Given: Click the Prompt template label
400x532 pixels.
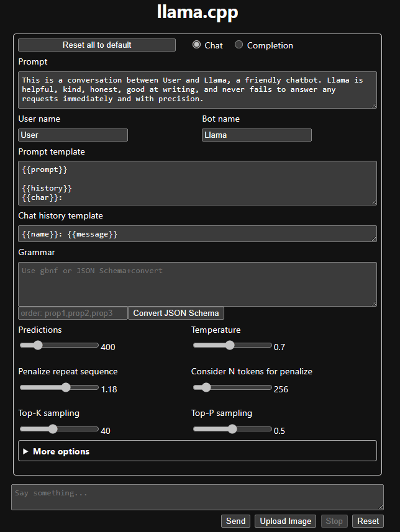Looking at the screenshot, I should click(52, 151).
